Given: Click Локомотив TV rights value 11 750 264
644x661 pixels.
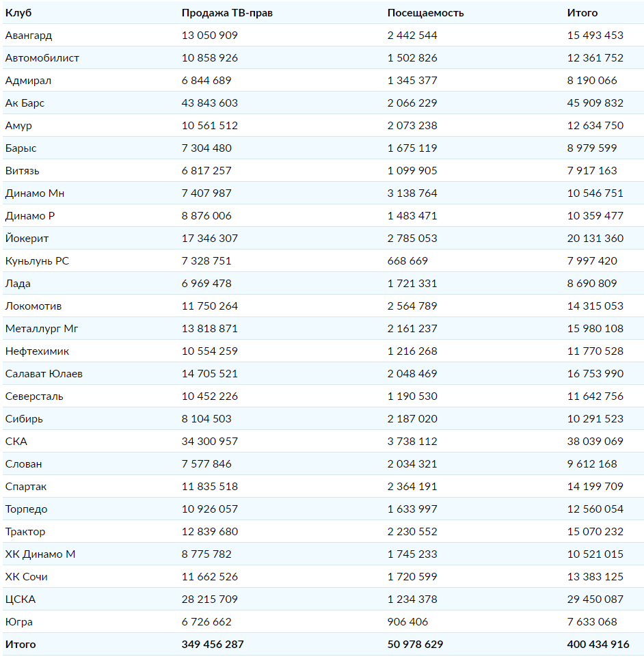Looking at the screenshot, I should (x=210, y=306).
